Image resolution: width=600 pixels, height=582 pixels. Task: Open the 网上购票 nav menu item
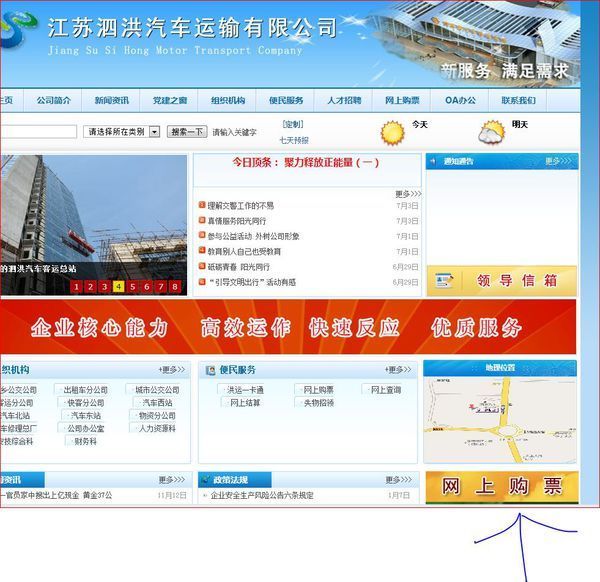[402, 100]
